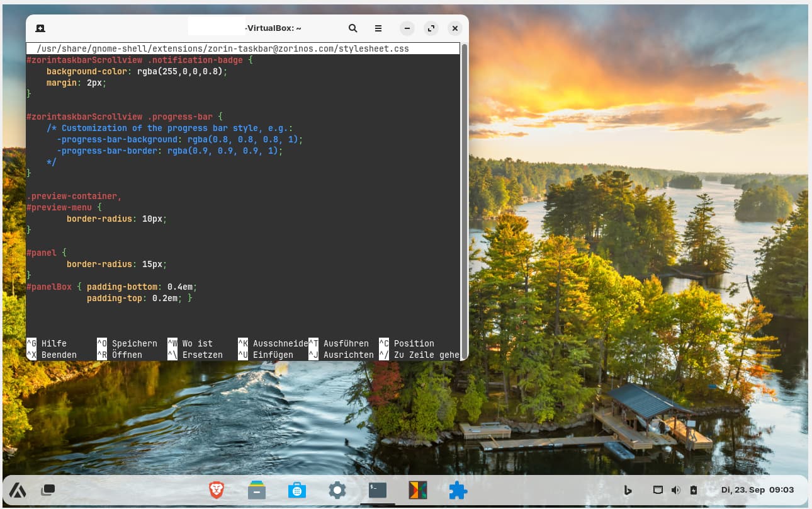Open a new terminal tab
The image size is (812, 509).
pyautogui.click(x=40, y=28)
